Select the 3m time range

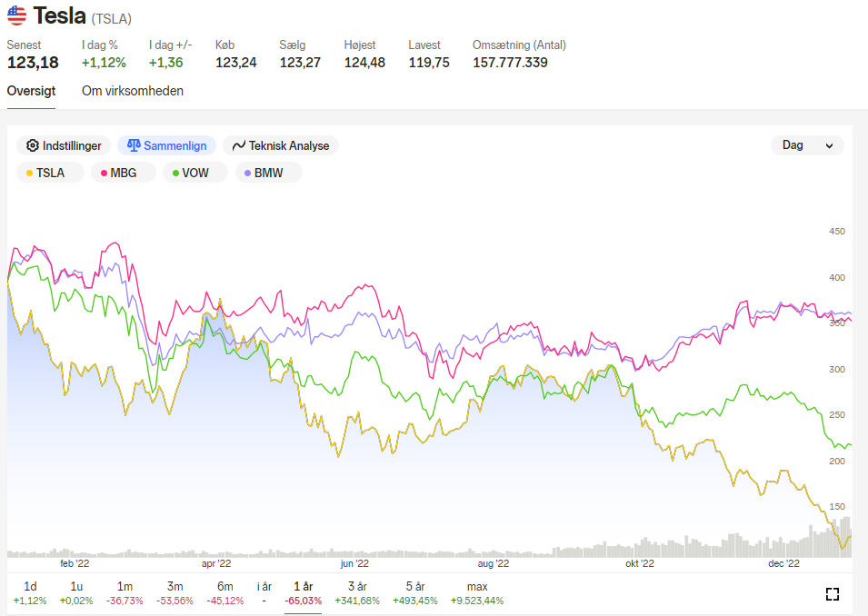pyautogui.click(x=175, y=593)
